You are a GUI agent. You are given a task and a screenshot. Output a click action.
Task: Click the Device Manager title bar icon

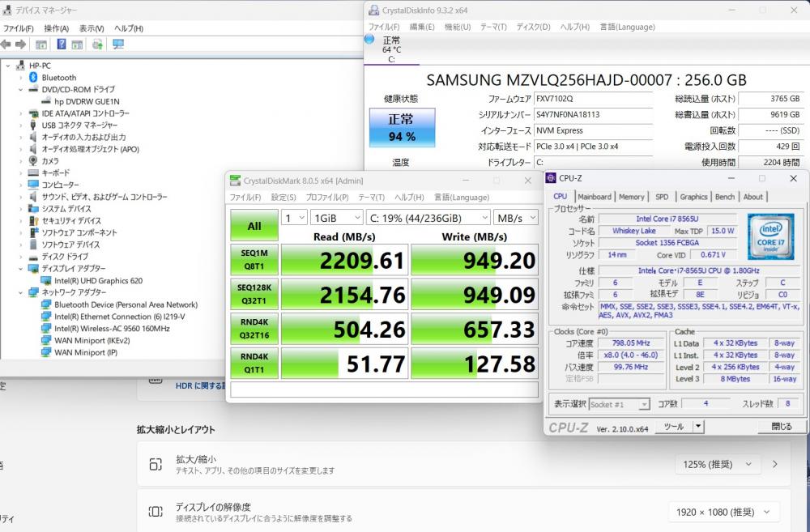(6, 10)
